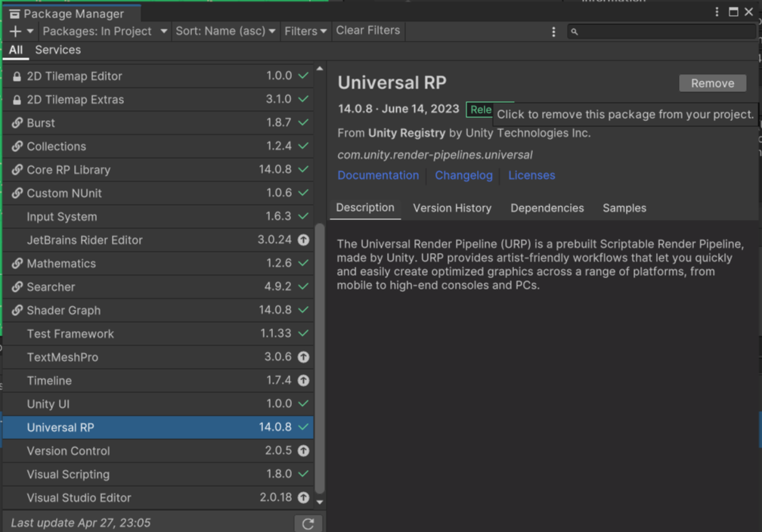Open the Sort: Name (asc) dropdown
Image resolution: width=762 pixels, height=532 pixels.
[225, 32]
